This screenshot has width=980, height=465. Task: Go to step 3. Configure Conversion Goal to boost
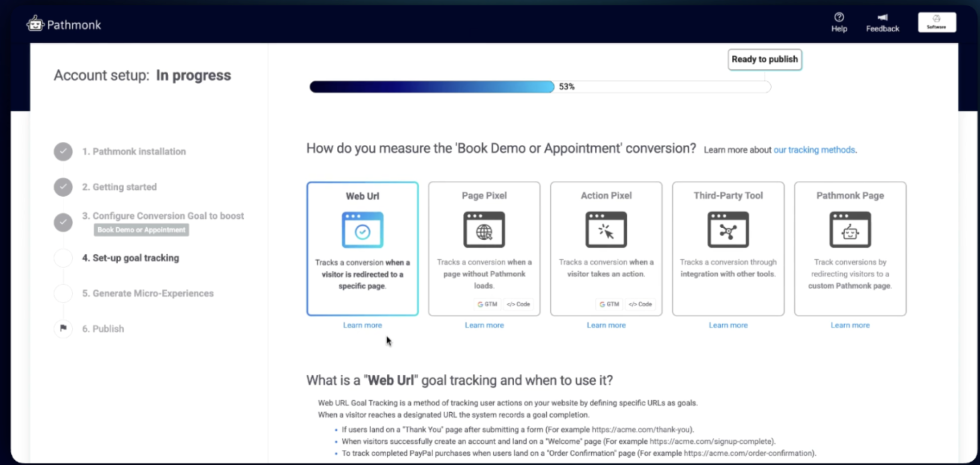coord(163,216)
